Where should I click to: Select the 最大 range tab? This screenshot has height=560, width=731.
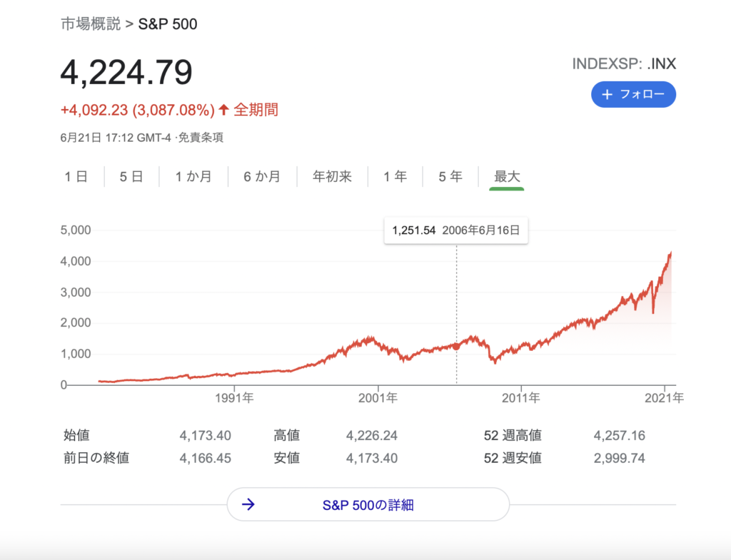tap(507, 177)
